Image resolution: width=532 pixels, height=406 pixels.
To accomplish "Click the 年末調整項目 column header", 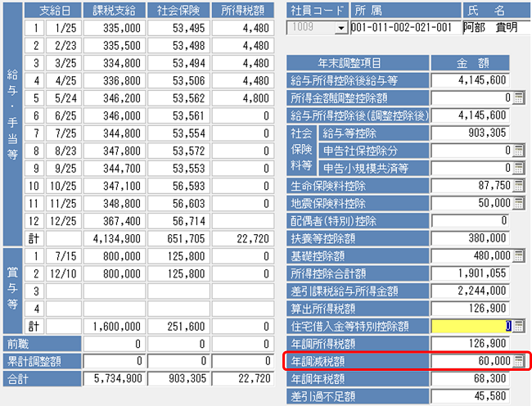I will [x=354, y=62].
